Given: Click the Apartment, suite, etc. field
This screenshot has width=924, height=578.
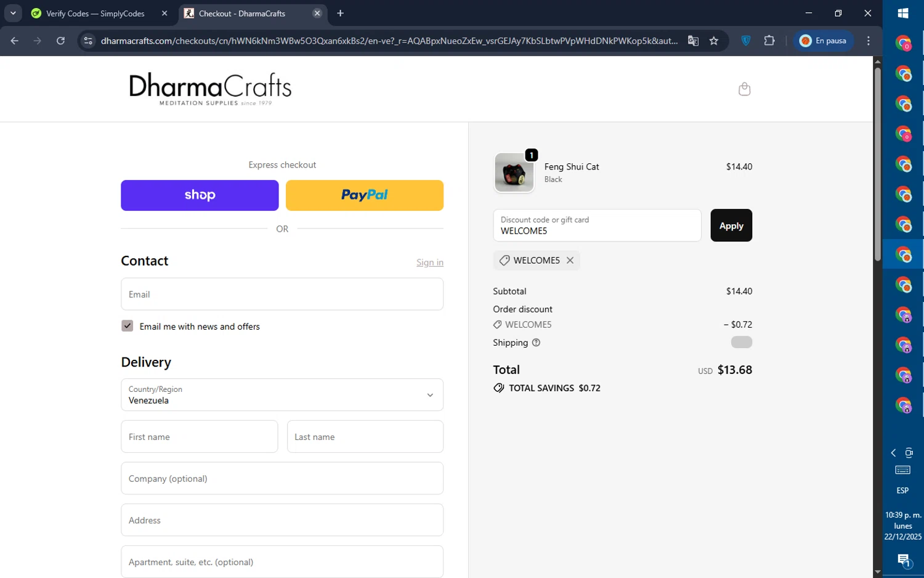Looking at the screenshot, I should pos(282,562).
